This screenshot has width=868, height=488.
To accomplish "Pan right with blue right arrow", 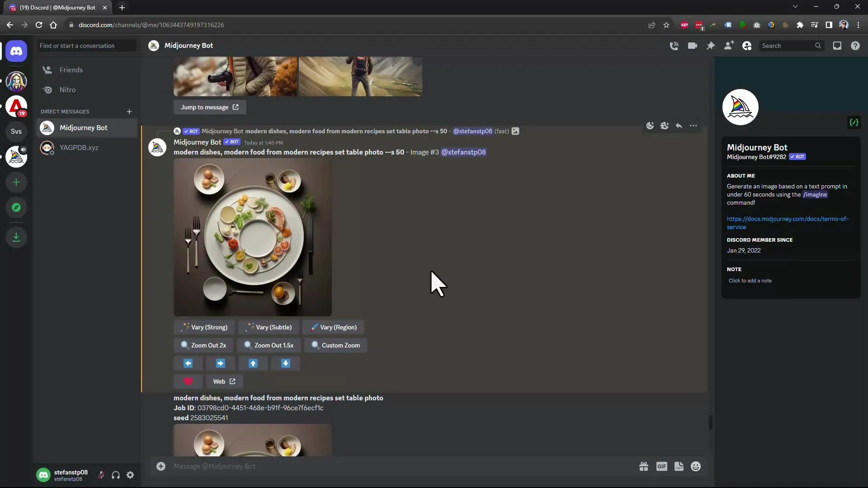I will [x=221, y=363].
